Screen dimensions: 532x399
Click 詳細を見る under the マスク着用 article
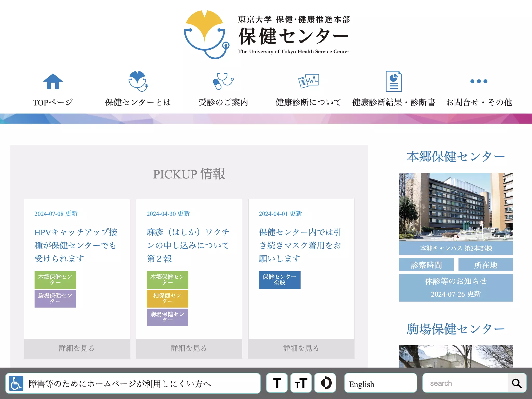[x=301, y=349]
